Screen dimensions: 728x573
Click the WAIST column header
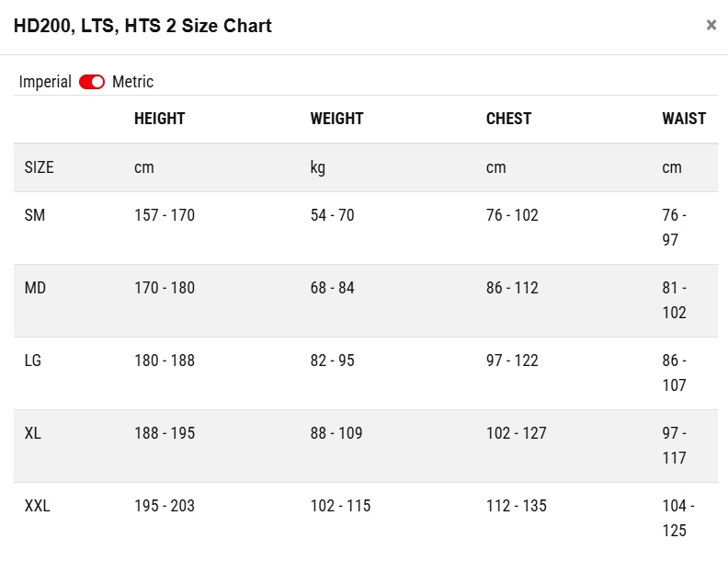click(x=684, y=119)
